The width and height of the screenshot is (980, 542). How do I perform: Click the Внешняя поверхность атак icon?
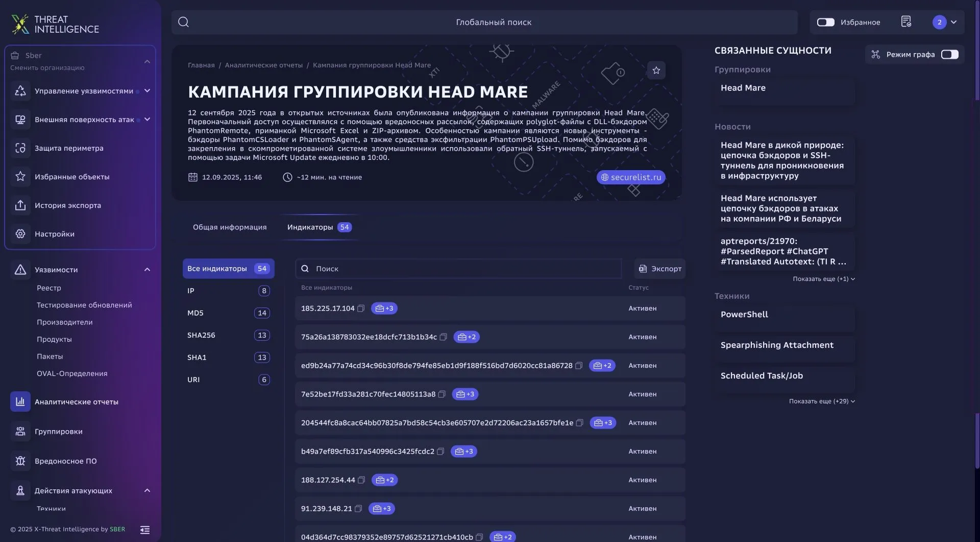click(20, 120)
